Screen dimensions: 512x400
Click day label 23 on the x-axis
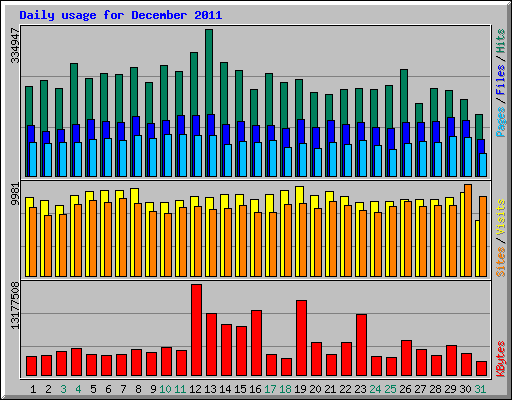(360, 389)
